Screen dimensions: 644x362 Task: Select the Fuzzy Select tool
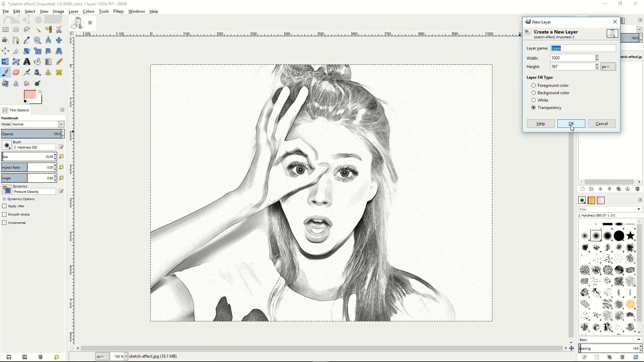click(x=38, y=29)
